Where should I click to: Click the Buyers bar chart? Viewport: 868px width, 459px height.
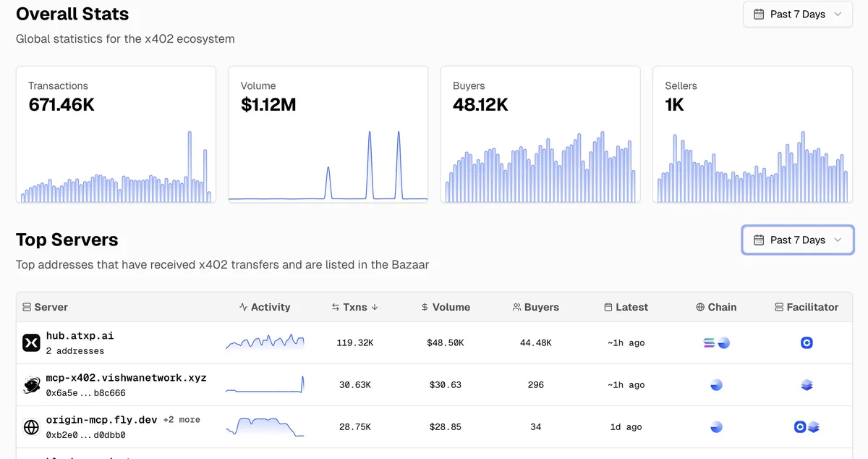click(x=540, y=167)
